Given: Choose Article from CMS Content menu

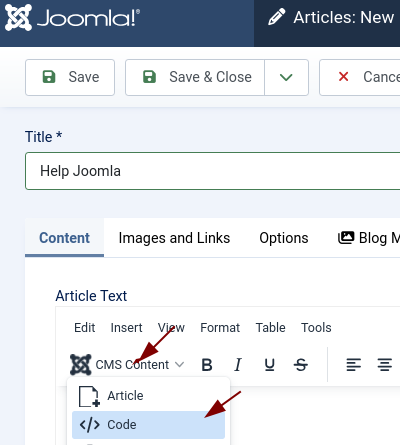Looking at the screenshot, I should point(148,396).
